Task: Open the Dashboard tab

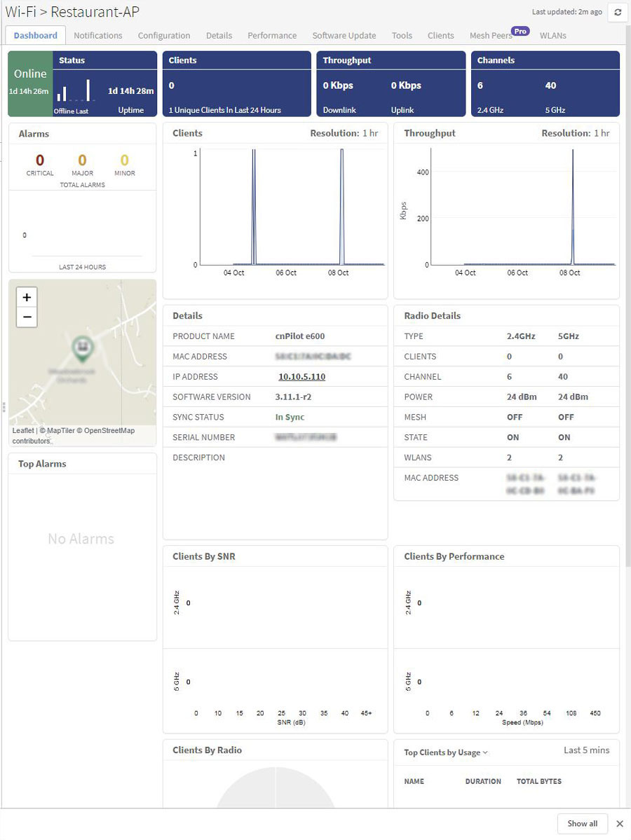Action: [35, 35]
